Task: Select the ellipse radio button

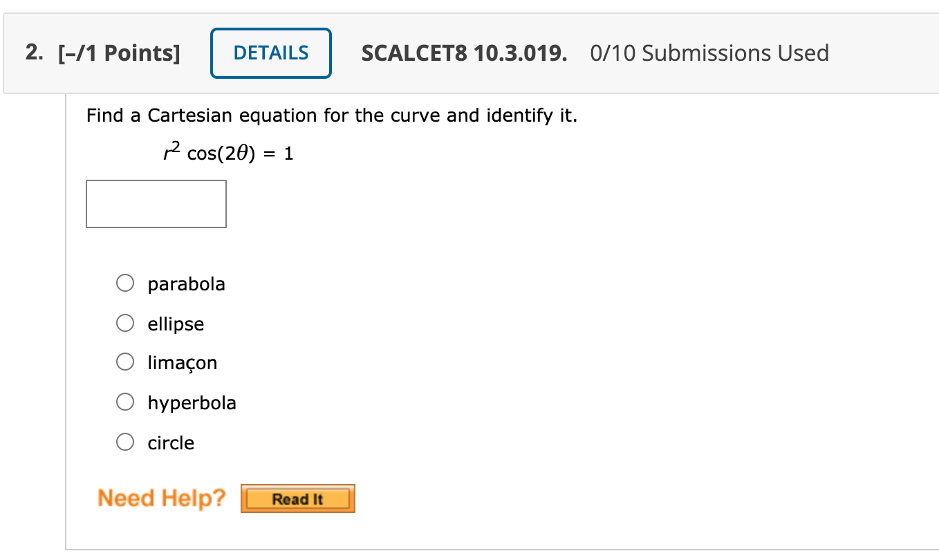Action: (125, 322)
